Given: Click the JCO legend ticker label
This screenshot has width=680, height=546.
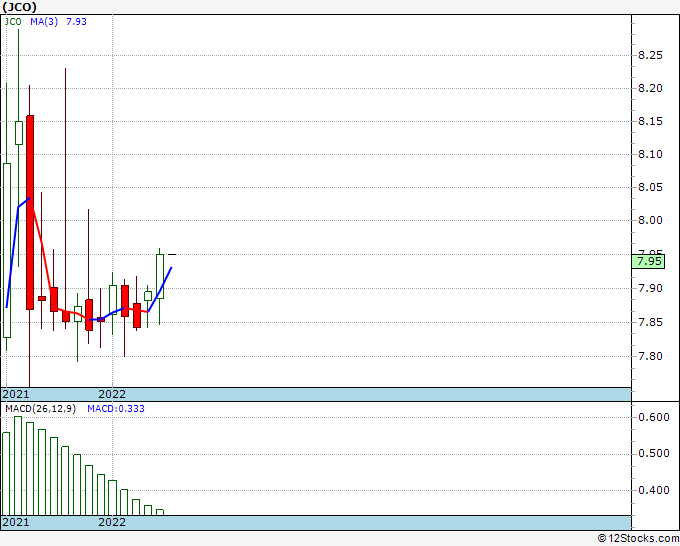Looking at the screenshot, I should click(13, 22).
